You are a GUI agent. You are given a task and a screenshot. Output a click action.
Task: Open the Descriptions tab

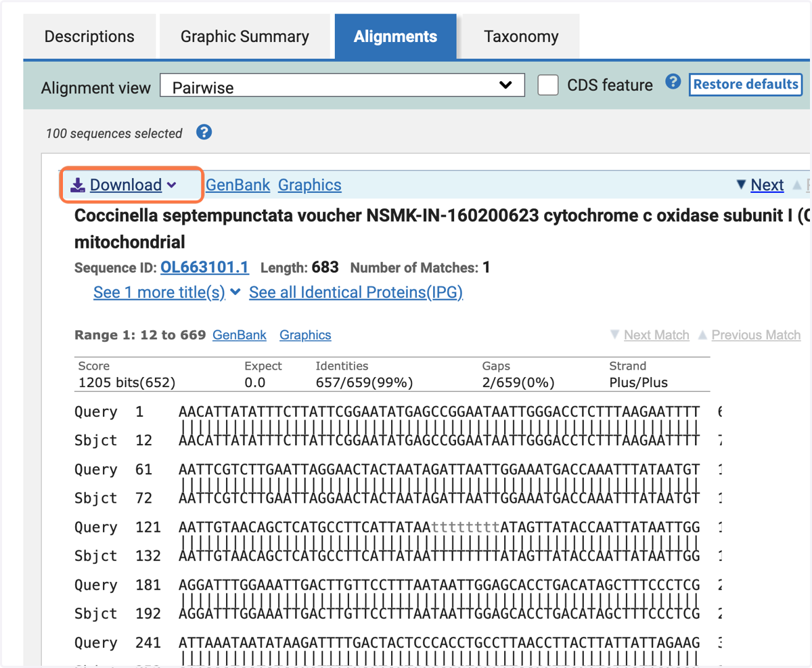pos(89,37)
